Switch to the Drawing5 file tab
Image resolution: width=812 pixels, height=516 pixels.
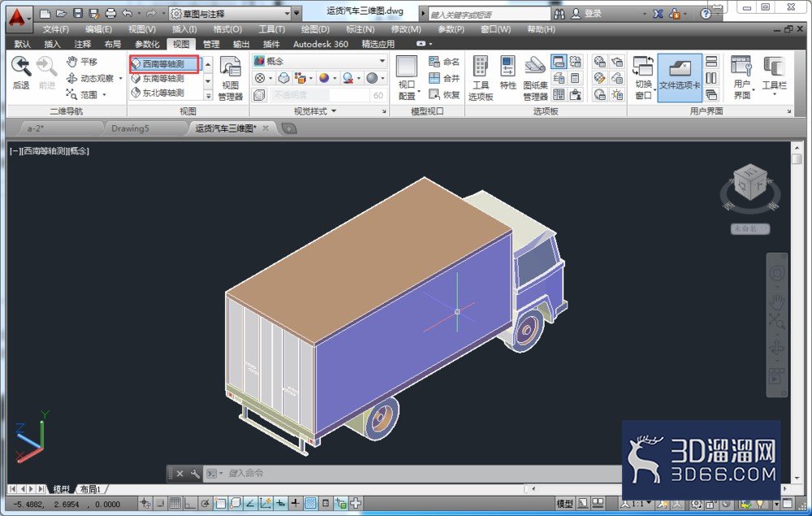click(x=130, y=128)
